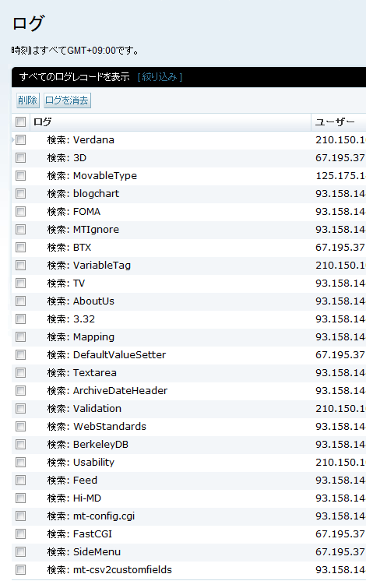Select the text 検索: VariableTag
Viewport: 366px width, 588px height.
(89, 266)
